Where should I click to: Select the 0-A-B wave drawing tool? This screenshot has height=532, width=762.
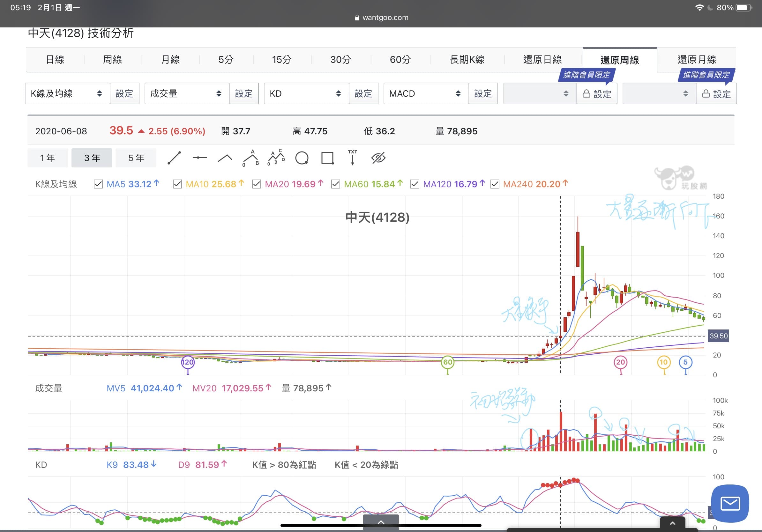click(x=251, y=158)
